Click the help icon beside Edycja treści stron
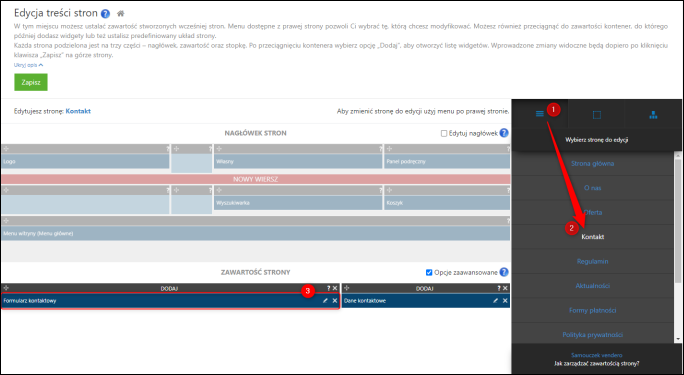Viewport: 684px width, 375px height. tap(105, 14)
